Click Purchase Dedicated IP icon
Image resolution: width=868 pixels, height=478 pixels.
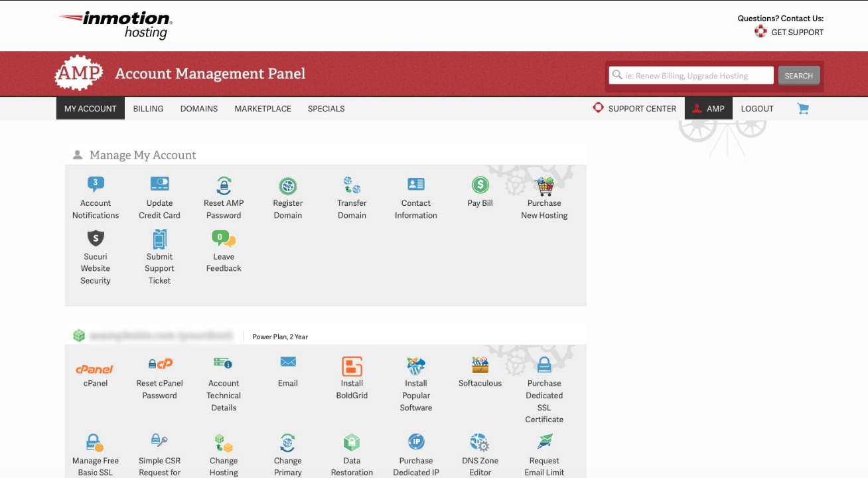click(x=416, y=441)
